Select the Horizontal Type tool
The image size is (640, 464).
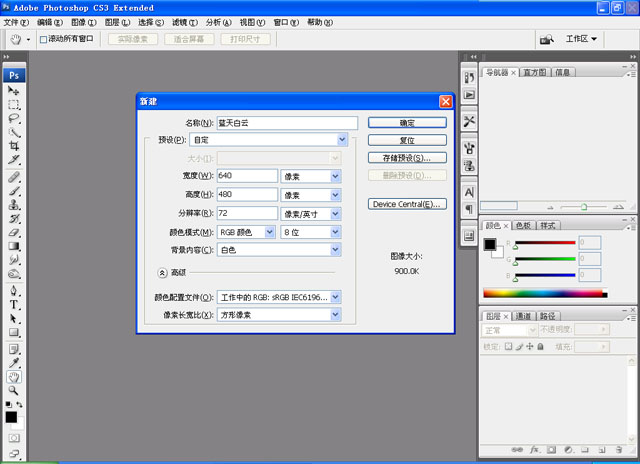tap(14, 304)
